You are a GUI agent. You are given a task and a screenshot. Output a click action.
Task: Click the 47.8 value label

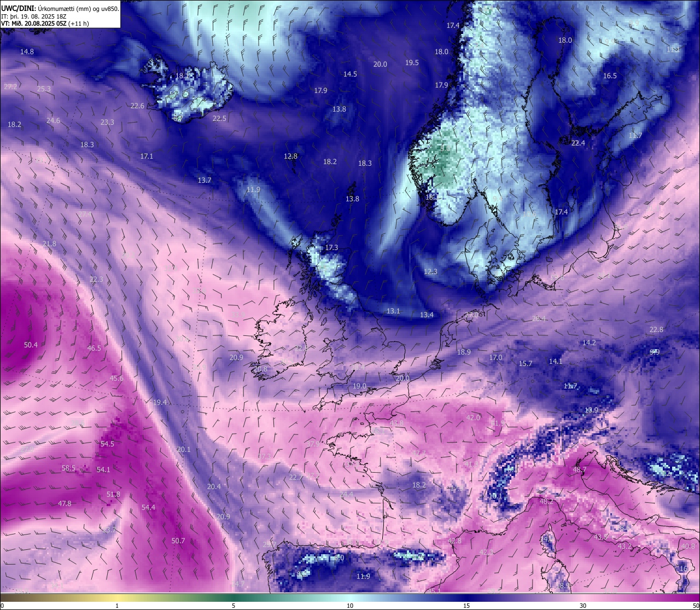coord(65,504)
